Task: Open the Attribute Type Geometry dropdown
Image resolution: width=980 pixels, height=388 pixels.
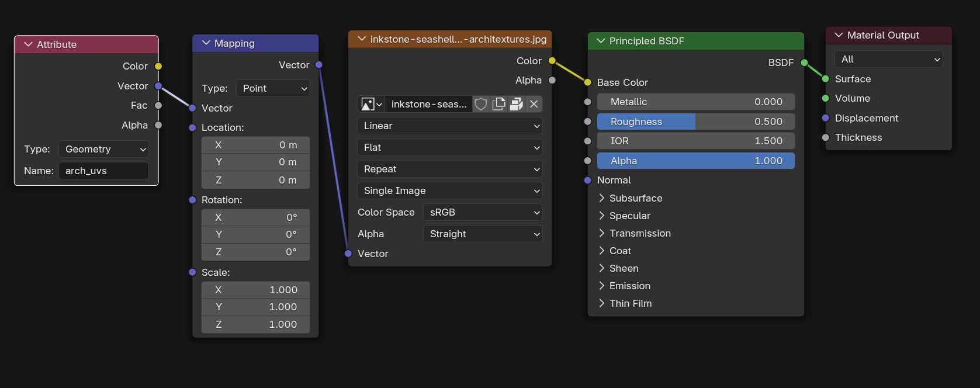Action: pos(103,149)
